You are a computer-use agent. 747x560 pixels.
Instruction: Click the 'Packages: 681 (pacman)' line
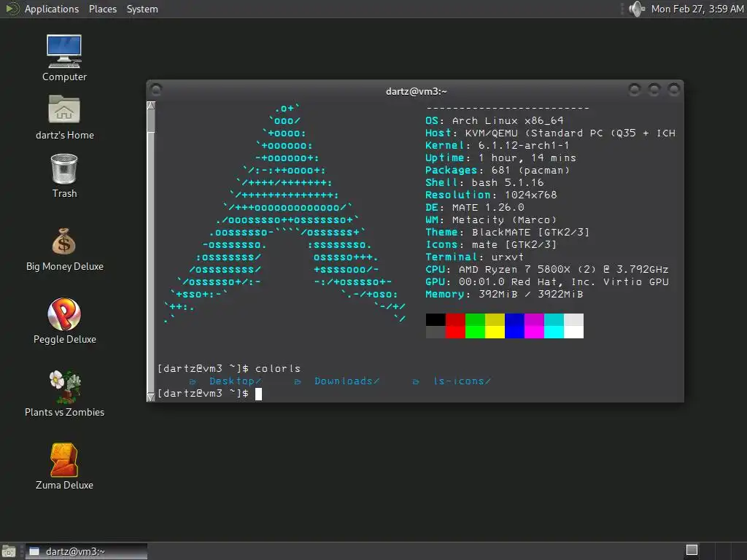(498, 171)
